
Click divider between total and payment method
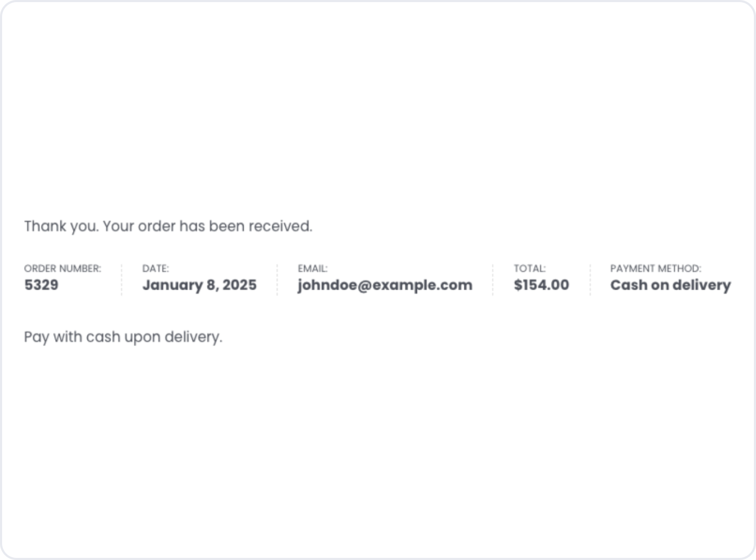pos(590,280)
